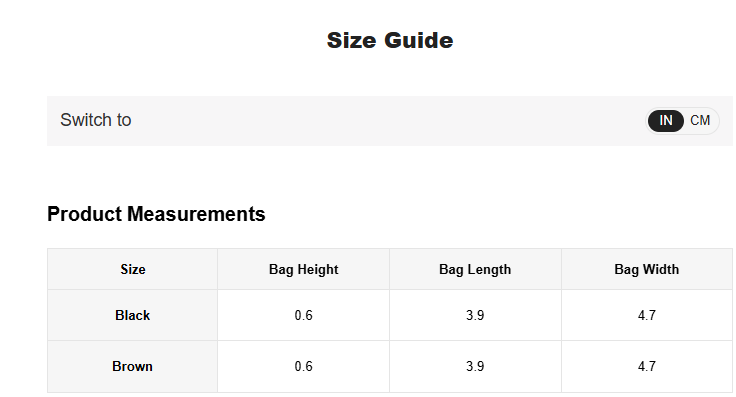
Task: Click the Brown row label
Action: (132, 366)
